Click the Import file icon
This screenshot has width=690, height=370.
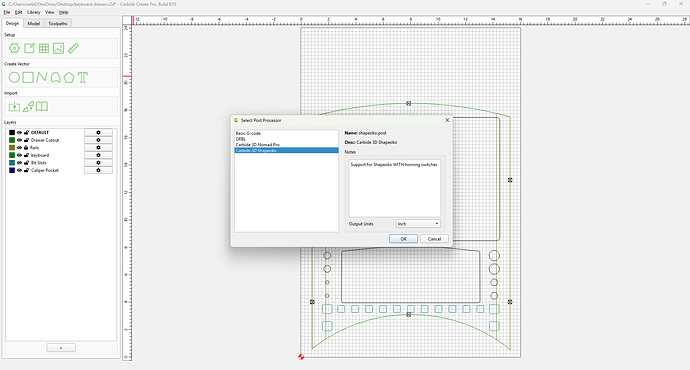coord(14,106)
